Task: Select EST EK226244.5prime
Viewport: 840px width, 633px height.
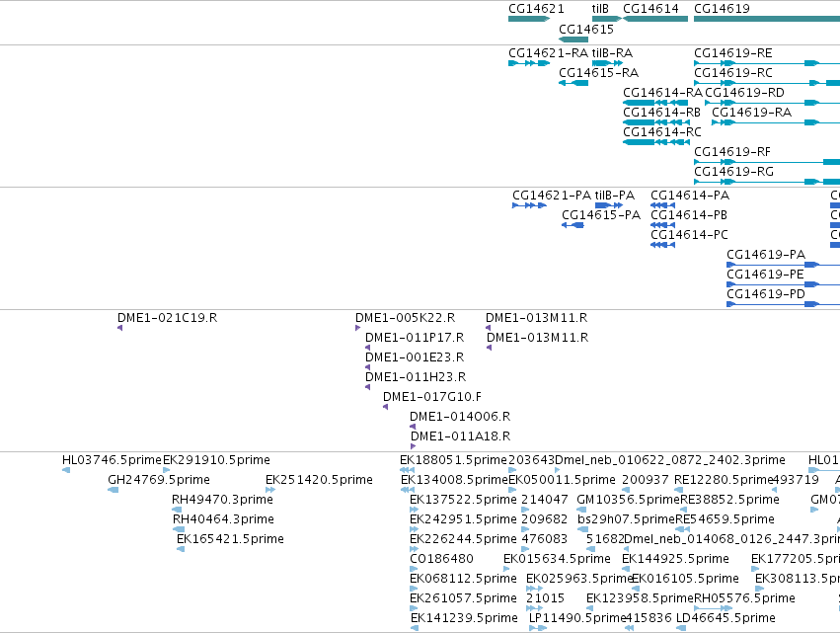Action: [415, 550]
